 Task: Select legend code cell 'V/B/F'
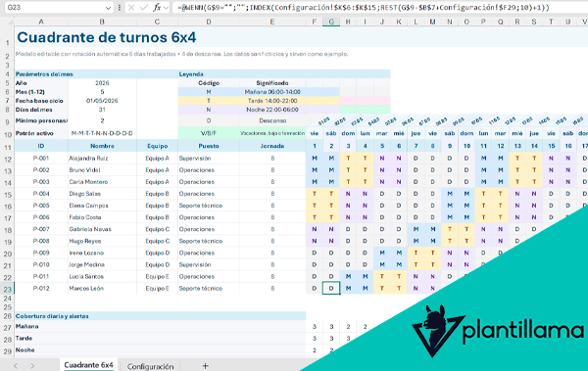pyautogui.click(x=209, y=133)
